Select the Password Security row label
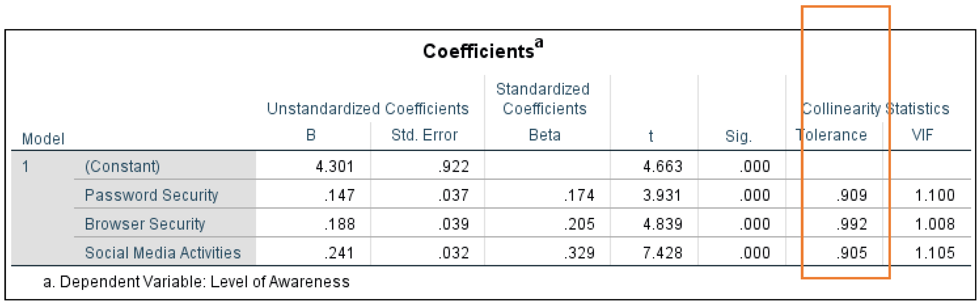Viewport: 980px width, 305px height. point(151,195)
